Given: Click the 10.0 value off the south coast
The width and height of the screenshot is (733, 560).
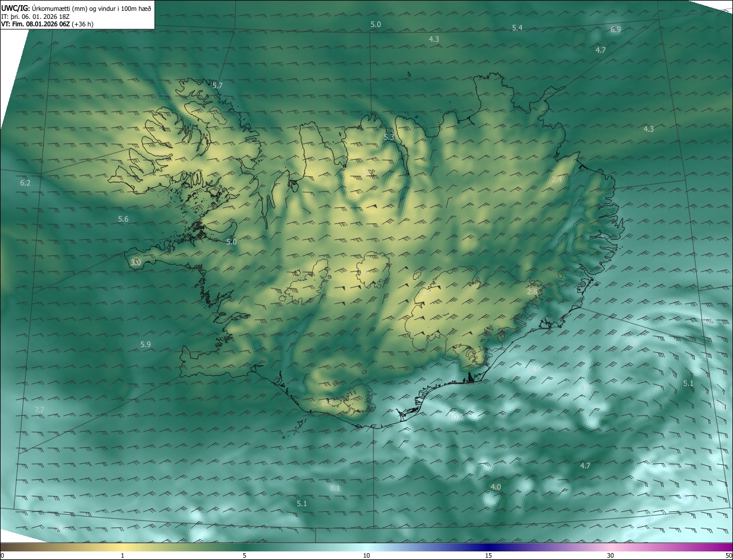Looking at the screenshot, I should pyautogui.click(x=456, y=417).
